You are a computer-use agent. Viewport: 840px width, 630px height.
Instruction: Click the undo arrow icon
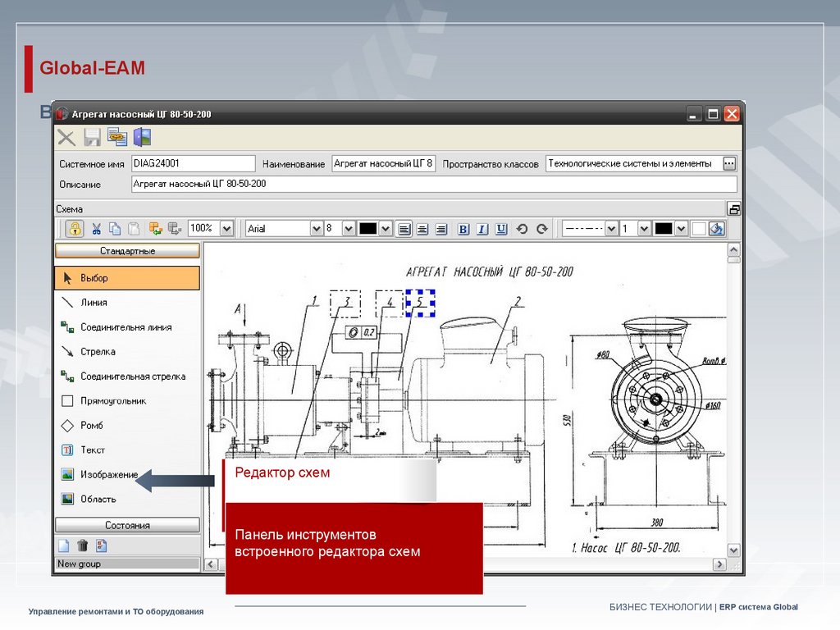click(x=522, y=230)
